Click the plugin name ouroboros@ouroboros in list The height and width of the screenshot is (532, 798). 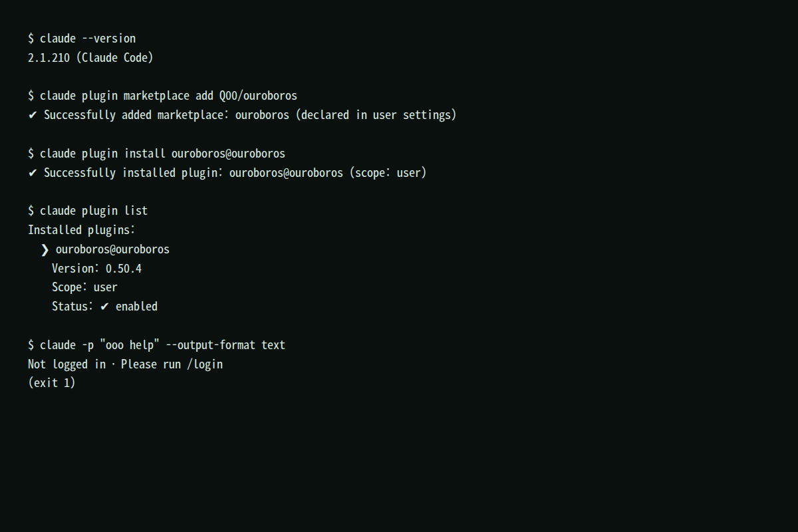pos(112,249)
